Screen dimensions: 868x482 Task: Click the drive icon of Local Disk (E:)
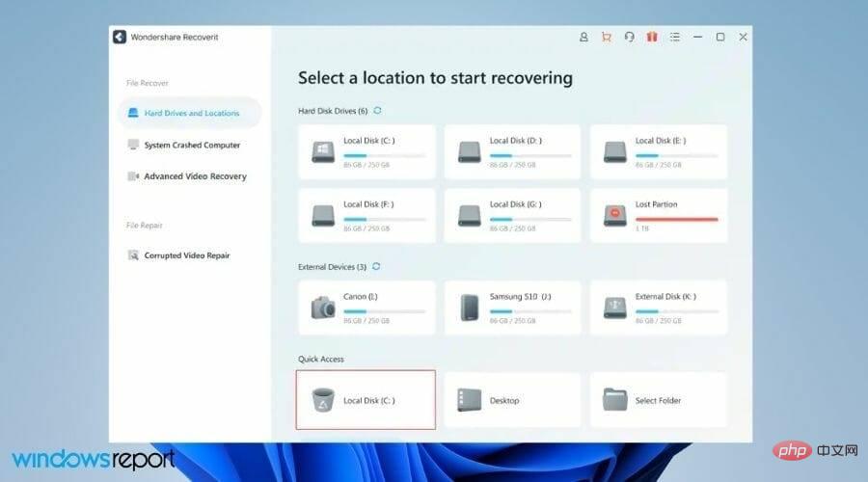pos(615,151)
